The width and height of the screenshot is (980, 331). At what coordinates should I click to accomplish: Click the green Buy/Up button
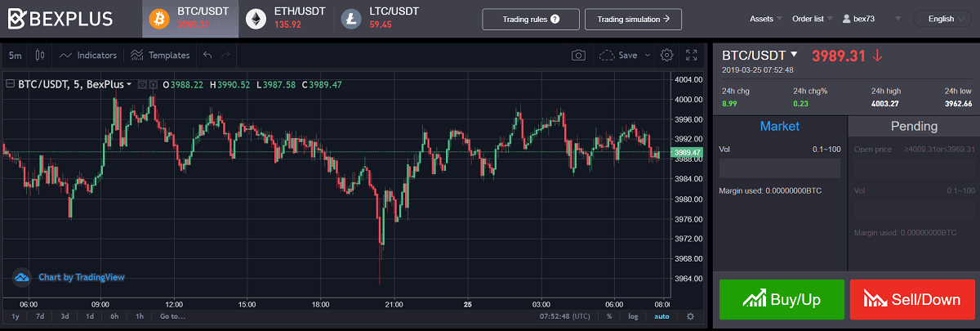click(781, 299)
